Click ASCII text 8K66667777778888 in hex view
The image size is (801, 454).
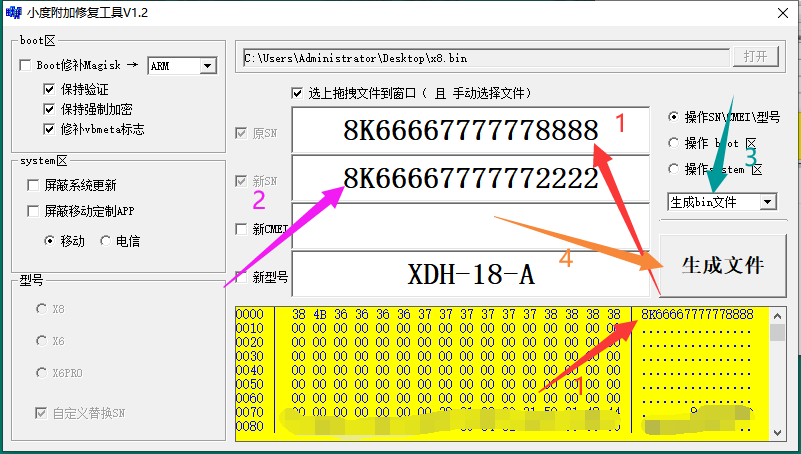697,315
